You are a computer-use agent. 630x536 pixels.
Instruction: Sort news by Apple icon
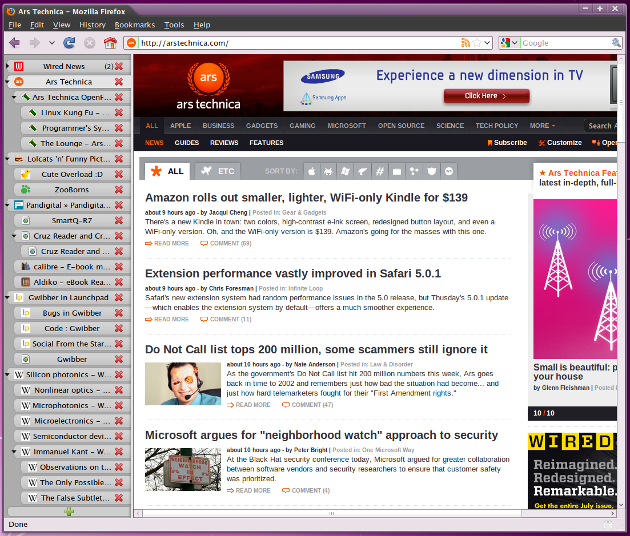(x=311, y=172)
